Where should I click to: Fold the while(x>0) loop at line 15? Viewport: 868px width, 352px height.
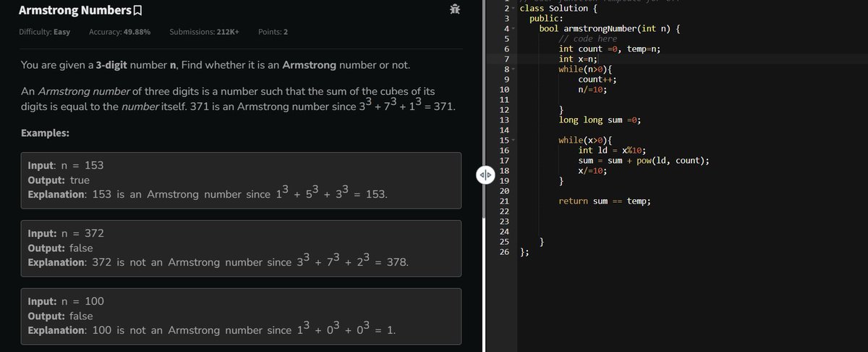514,140
